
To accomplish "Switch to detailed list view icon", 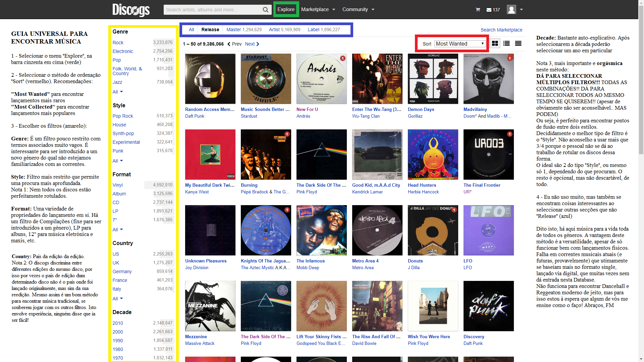I will [506, 44].
